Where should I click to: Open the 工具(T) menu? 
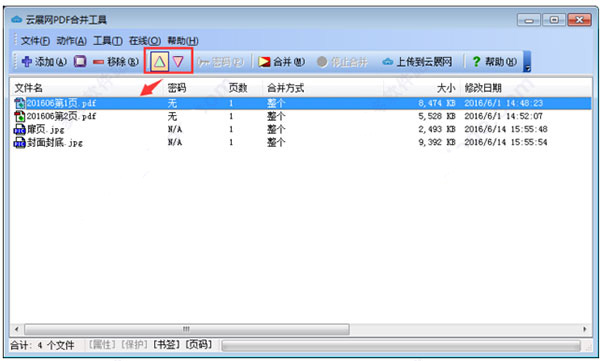[108, 41]
